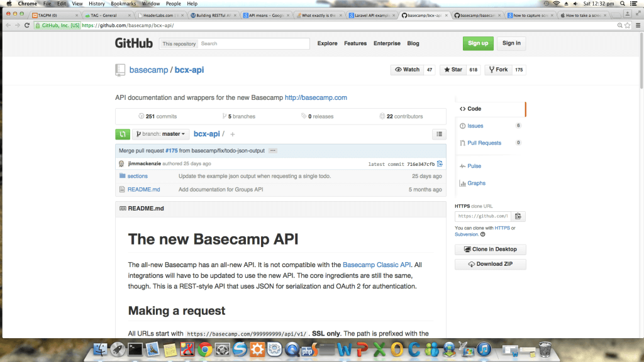Open the Basecamp Classic API link
The width and height of the screenshot is (644, 362).
pos(377,265)
